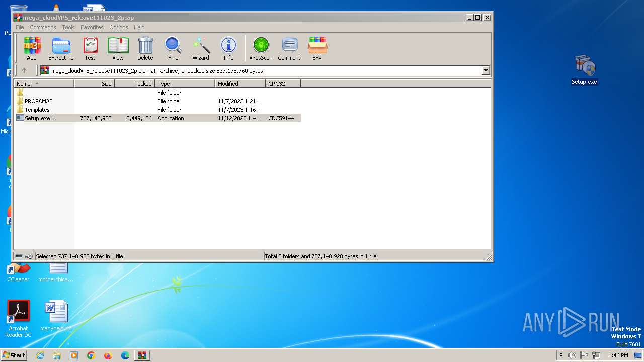Open the Favorites menu
Screen dimensions: 644x362
tap(92, 27)
